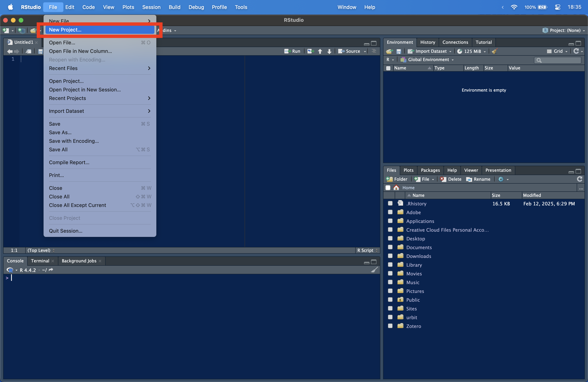The image size is (588, 382).
Task: Refresh the Files pane listing
Action: pyautogui.click(x=580, y=179)
